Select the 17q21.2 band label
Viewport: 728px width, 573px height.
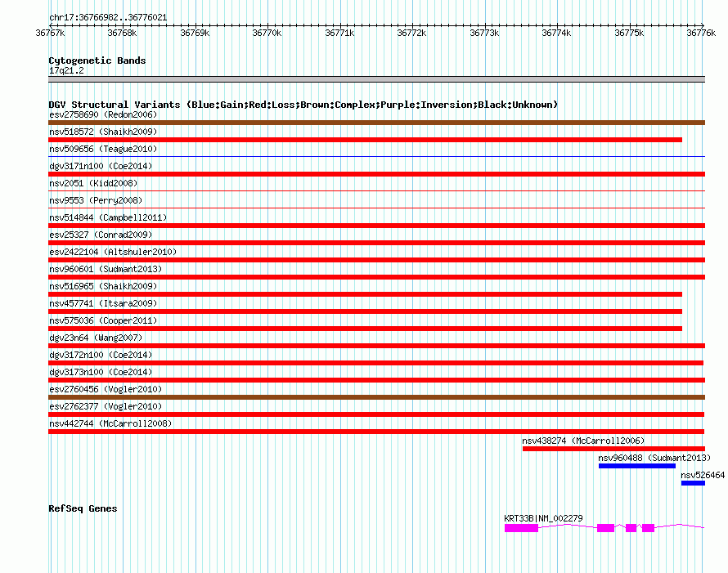pyautogui.click(x=66, y=70)
